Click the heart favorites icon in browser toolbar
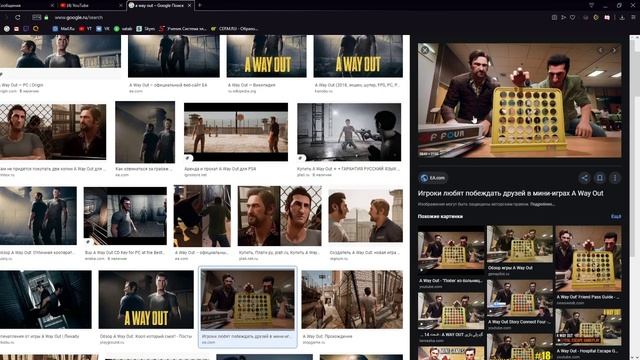The height and width of the screenshot is (360, 640). pos(573,18)
